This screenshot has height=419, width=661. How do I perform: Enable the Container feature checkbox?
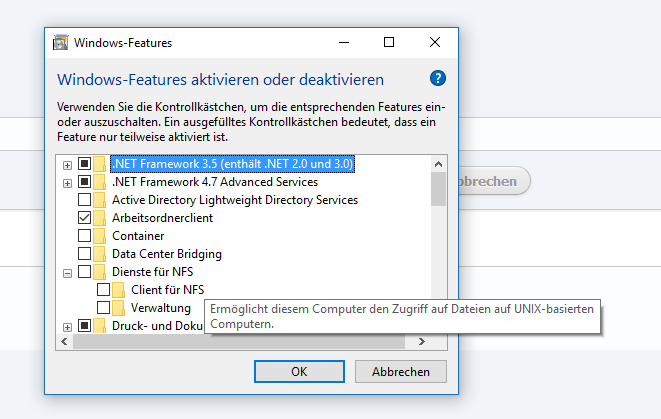[84, 236]
